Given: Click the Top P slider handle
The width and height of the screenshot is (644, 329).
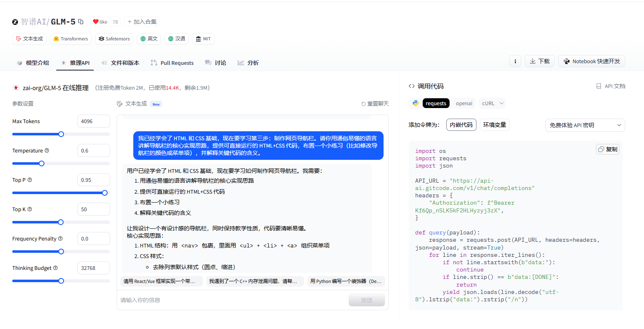Looking at the screenshot, I should pos(105,193).
